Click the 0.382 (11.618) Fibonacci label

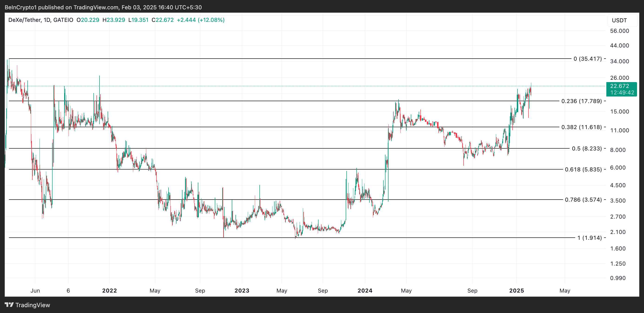click(x=581, y=127)
